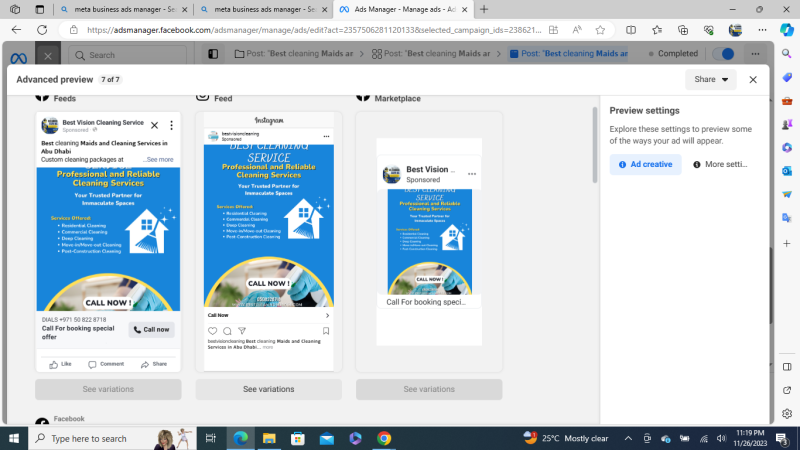Click the speaker volume icon in system tray
800x450 pixels.
(x=721, y=438)
